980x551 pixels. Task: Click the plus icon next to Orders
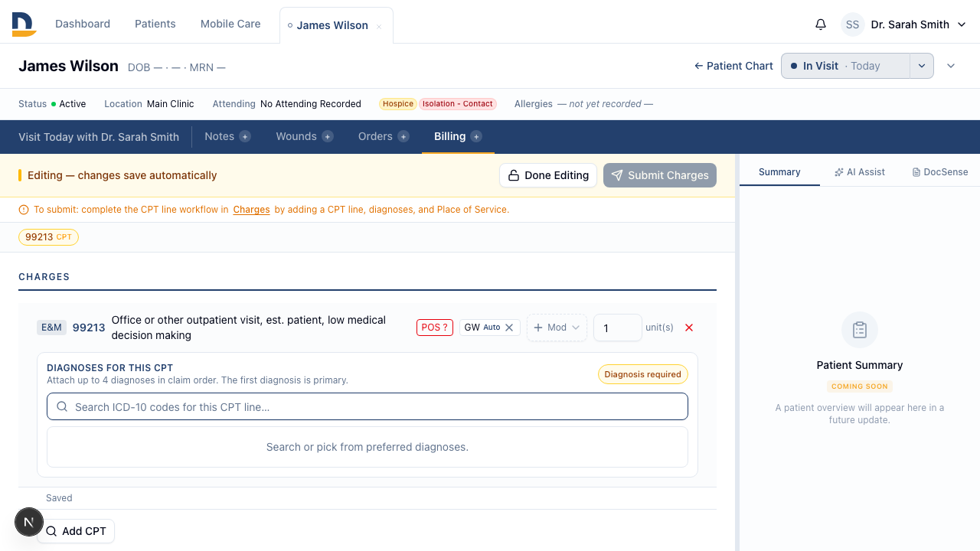[x=403, y=136]
